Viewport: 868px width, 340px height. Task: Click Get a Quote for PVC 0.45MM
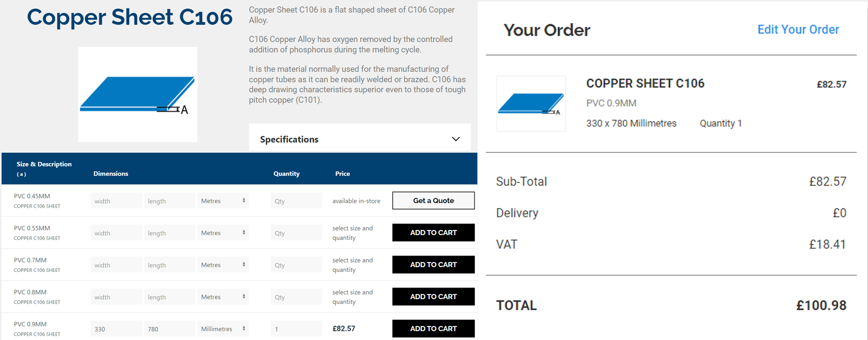pyautogui.click(x=433, y=201)
